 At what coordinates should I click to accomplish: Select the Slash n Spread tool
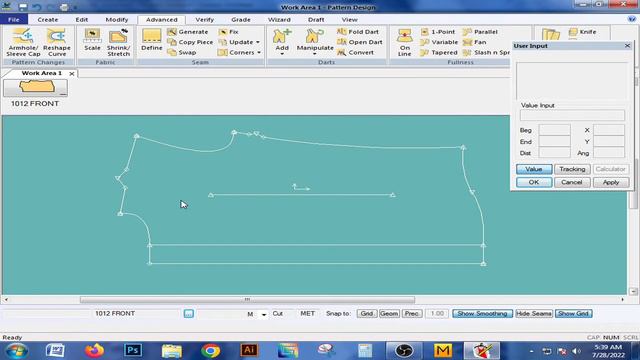(486, 52)
